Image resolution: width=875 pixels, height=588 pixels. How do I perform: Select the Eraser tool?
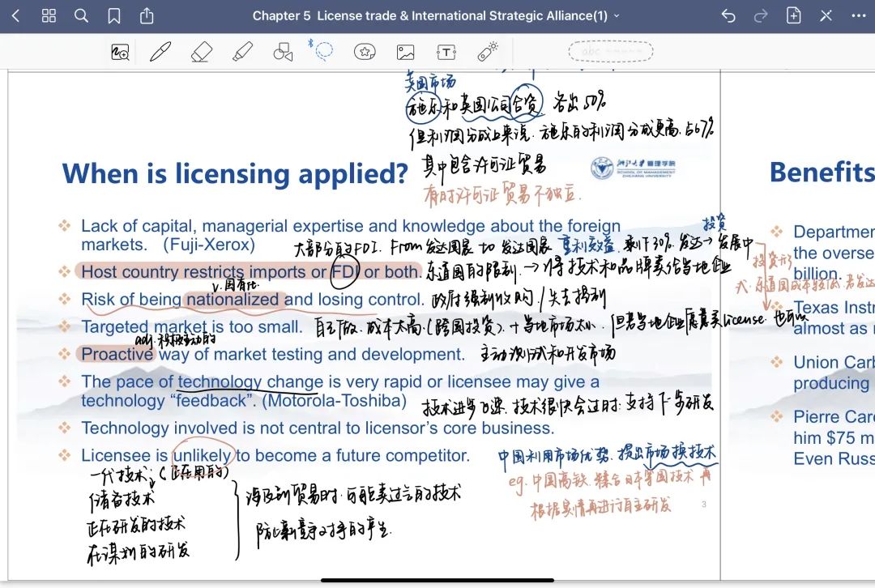201,53
